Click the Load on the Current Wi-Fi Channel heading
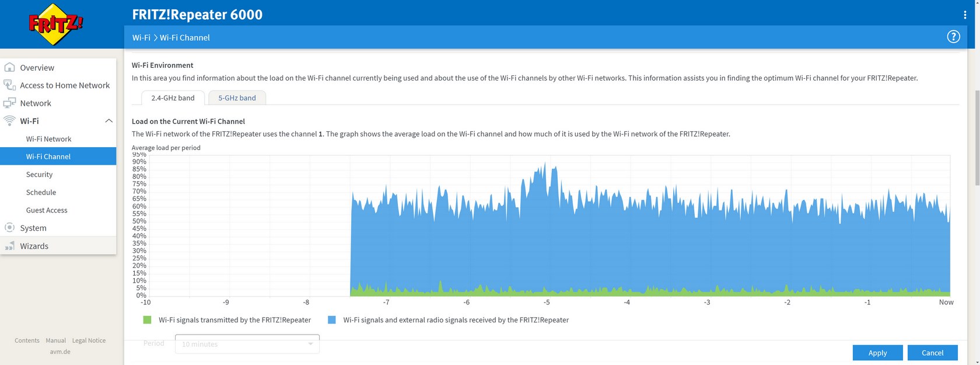Screen dimensions: 980x365 pyautogui.click(x=188, y=121)
